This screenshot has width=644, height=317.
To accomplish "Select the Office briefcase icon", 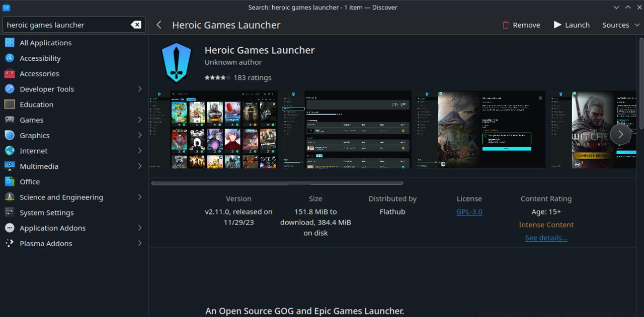I will tap(10, 181).
